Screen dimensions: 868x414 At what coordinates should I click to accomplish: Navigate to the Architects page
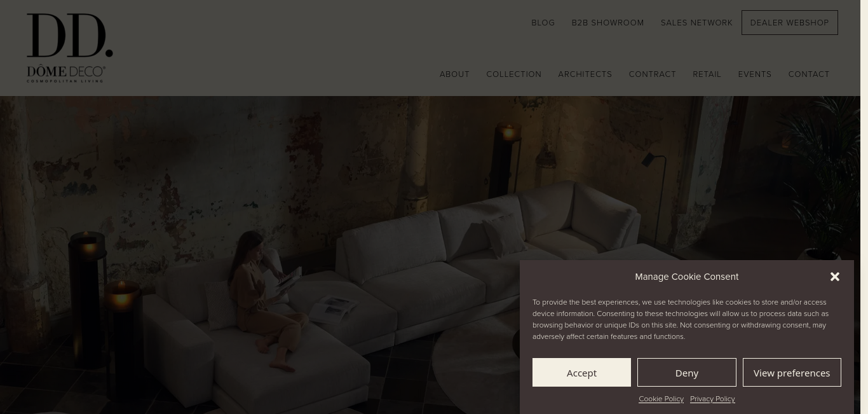click(x=585, y=74)
